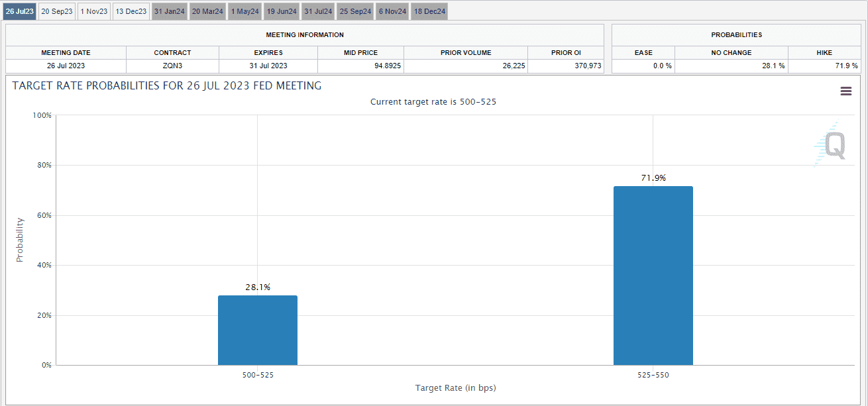This screenshot has height=406, width=868.
Task: Click the QuikStrike Q logo watermark
Action: click(832, 145)
